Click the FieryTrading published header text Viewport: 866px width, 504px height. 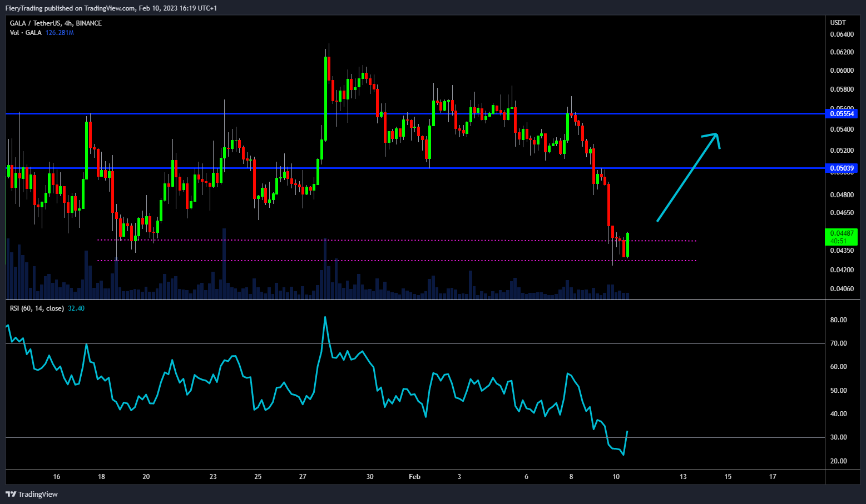(x=111, y=8)
